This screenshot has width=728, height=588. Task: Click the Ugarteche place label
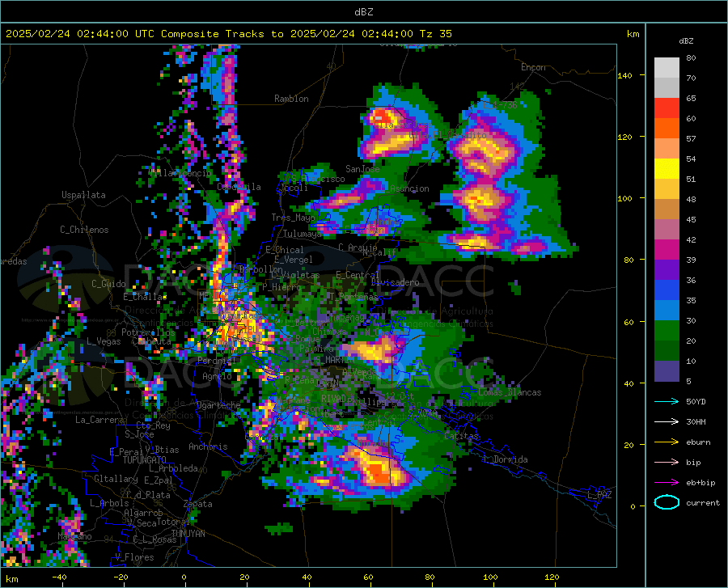218,405
